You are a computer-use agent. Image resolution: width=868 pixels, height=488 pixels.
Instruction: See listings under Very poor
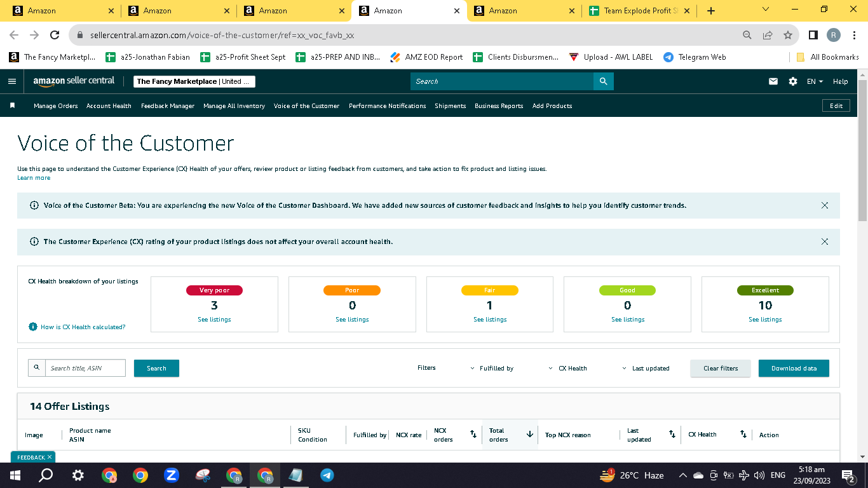click(x=214, y=320)
